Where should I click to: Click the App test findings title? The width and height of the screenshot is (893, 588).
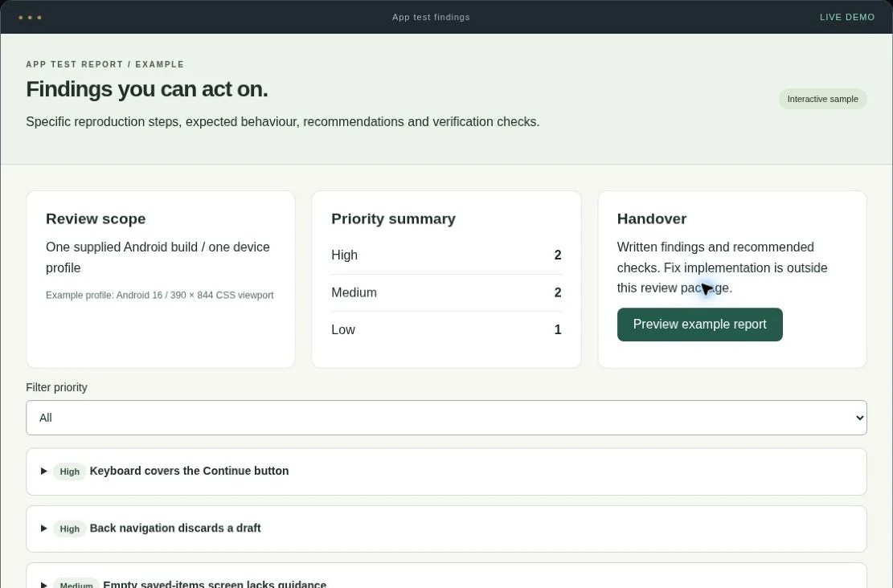click(431, 17)
